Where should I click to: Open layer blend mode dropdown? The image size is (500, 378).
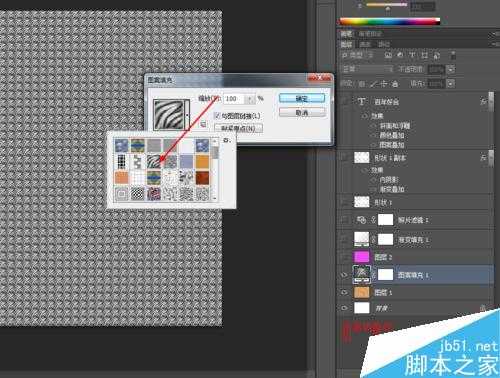[x=368, y=69]
